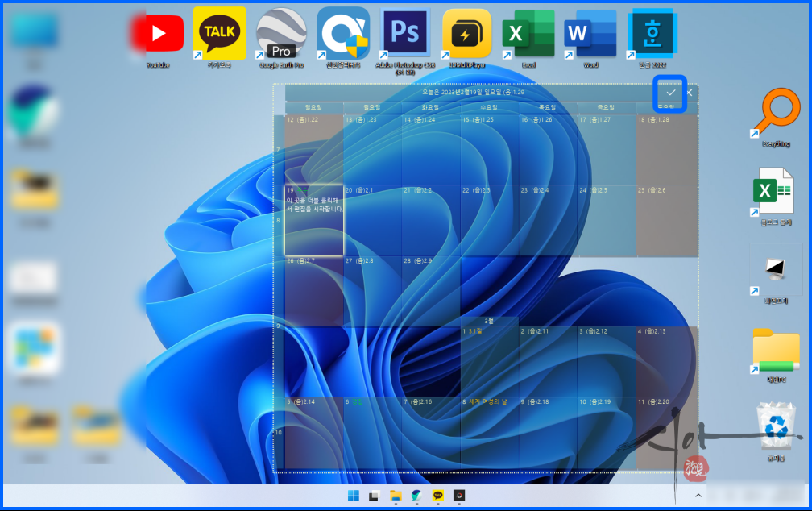The height and width of the screenshot is (511, 812).
Task: Select the calendar cell dated 5 (음)2.14
Action: click(x=314, y=433)
